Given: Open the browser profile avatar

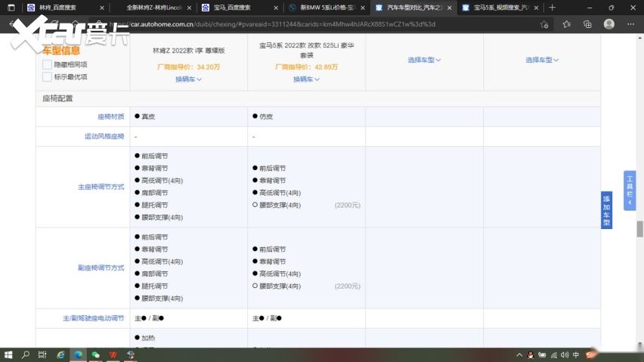Looking at the screenshot, I should click(x=609, y=24).
